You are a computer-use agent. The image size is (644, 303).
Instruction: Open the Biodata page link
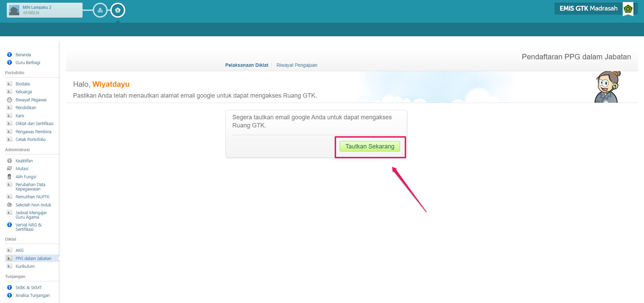(x=23, y=84)
